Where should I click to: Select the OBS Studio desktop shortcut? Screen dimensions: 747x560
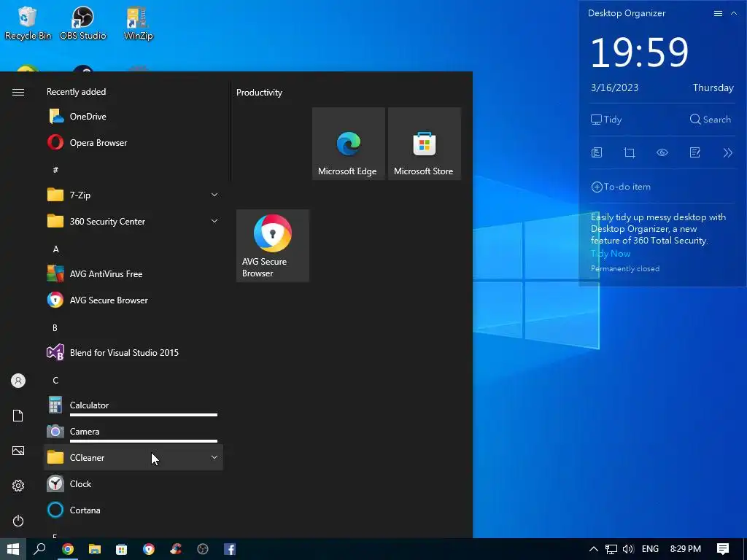click(x=83, y=23)
